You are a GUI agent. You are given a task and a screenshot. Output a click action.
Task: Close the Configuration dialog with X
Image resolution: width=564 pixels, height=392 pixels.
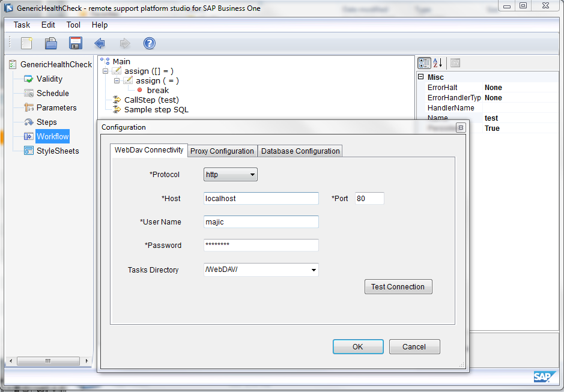[x=461, y=127]
